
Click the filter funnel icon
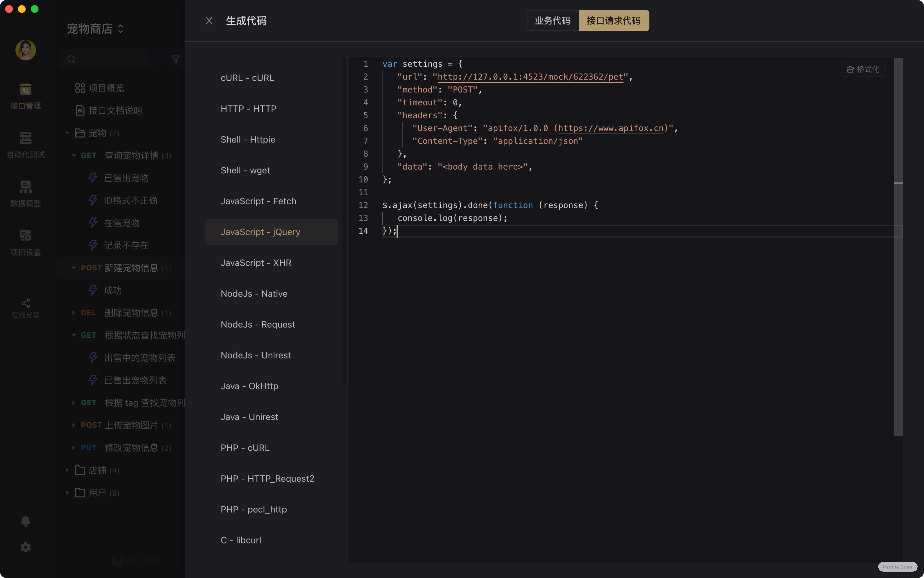(x=176, y=59)
